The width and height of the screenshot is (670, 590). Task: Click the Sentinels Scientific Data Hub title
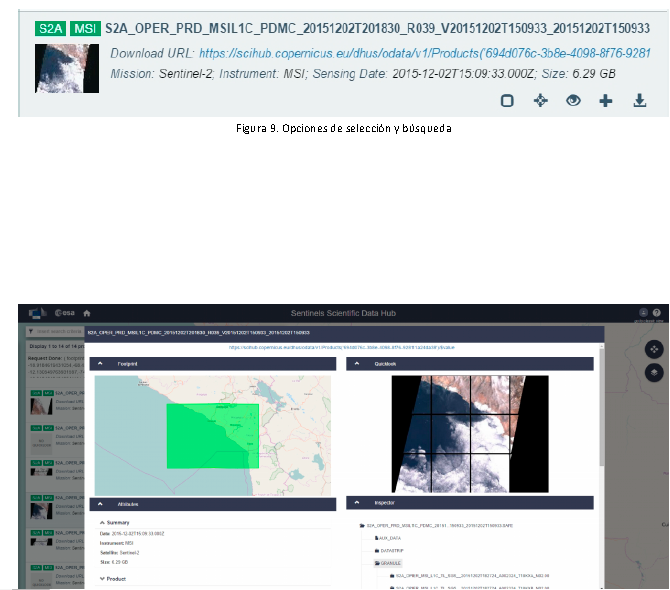pyautogui.click(x=343, y=313)
